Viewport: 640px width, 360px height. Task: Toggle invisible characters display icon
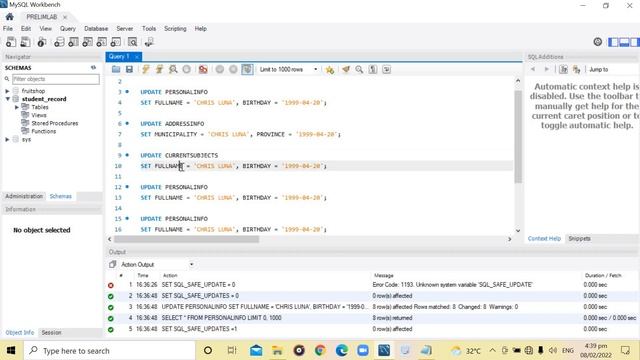373,69
